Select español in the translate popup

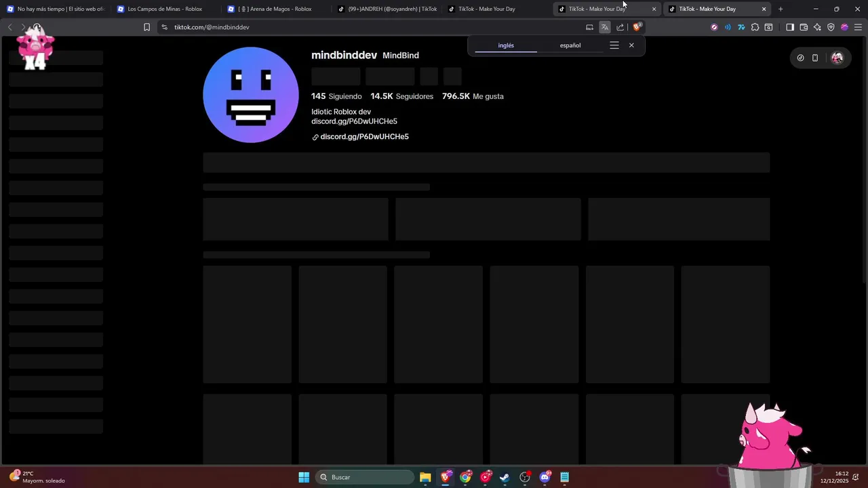[x=570, y=45]
